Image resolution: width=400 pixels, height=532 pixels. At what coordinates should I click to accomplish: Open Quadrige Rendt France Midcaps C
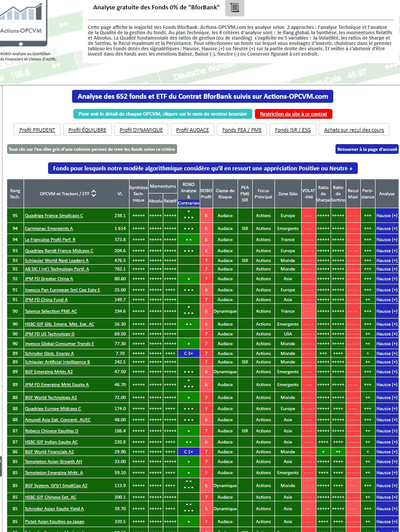point(59,251)
